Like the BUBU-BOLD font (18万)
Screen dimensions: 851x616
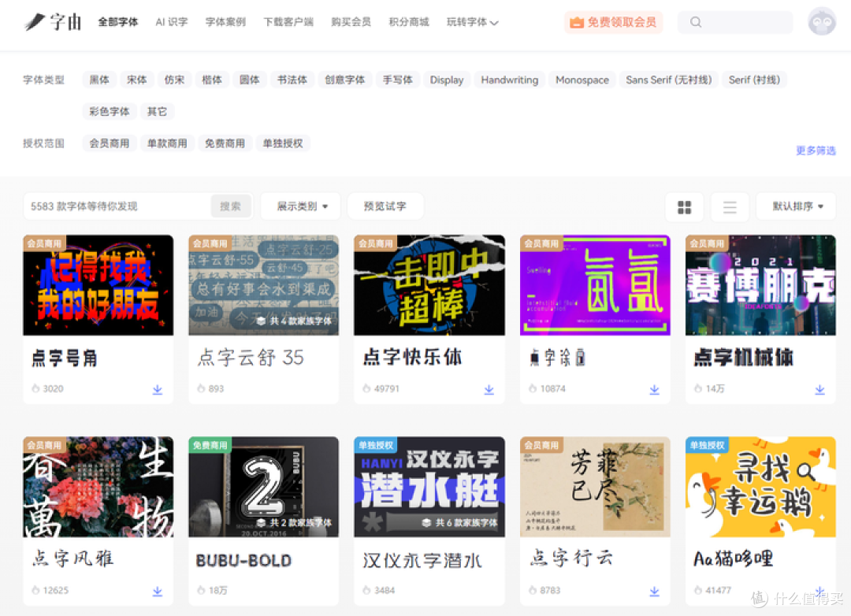[x=202, y=590]
